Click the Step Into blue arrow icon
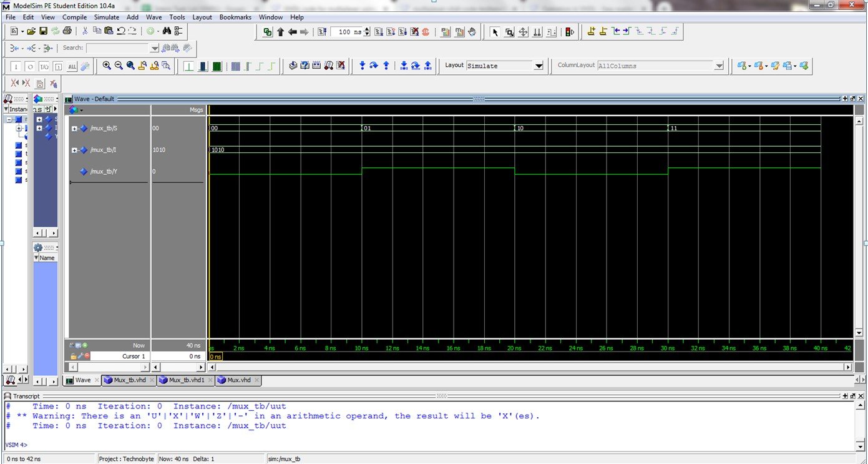The height and width of the screenshot is (464, 868). pos(362,66)
